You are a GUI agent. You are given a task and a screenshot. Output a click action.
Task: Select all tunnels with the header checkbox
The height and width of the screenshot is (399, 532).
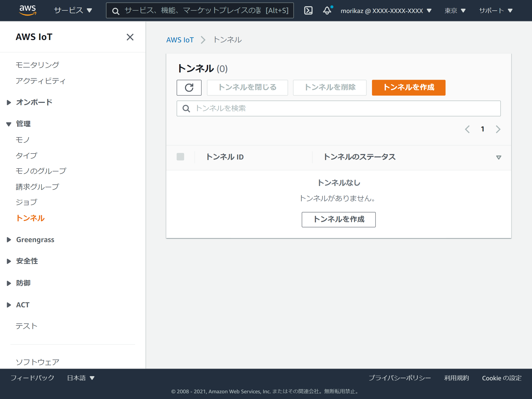point(180,157)
